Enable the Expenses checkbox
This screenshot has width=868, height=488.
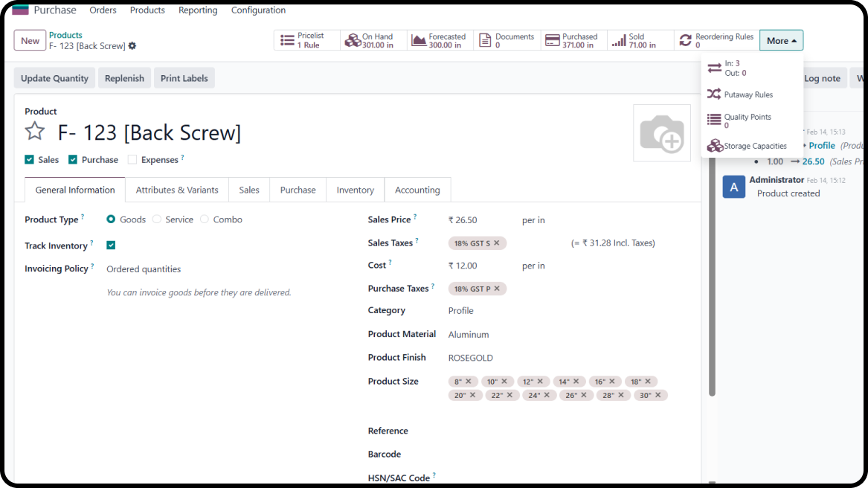coord(132,159)
